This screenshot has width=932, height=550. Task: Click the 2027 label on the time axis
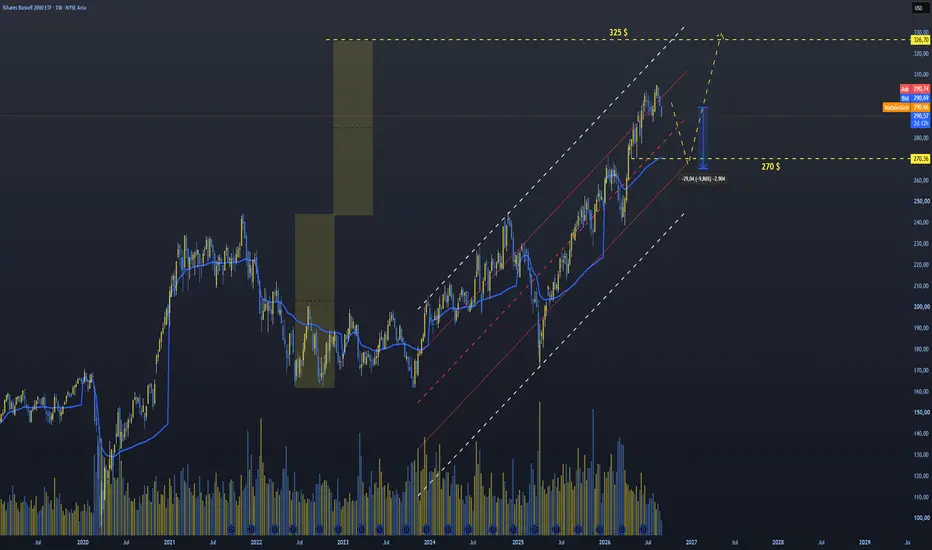click(x=691, y=542)
